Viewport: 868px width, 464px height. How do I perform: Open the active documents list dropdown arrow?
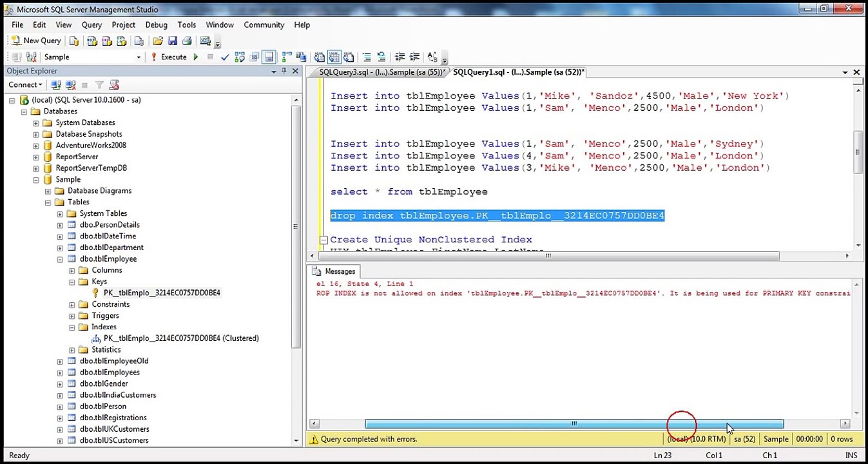pos(845,72)
